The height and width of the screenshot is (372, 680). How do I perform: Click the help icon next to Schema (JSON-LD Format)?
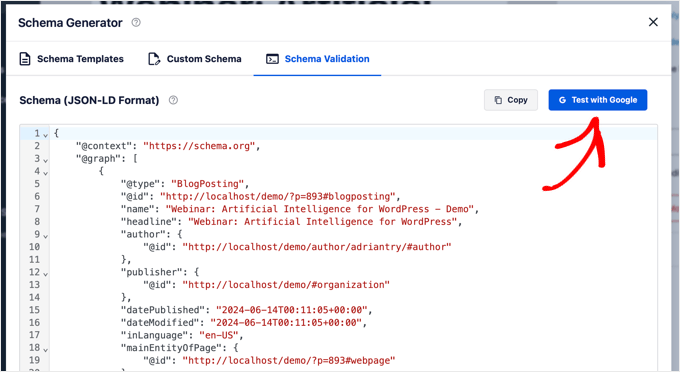click(173, 100)
